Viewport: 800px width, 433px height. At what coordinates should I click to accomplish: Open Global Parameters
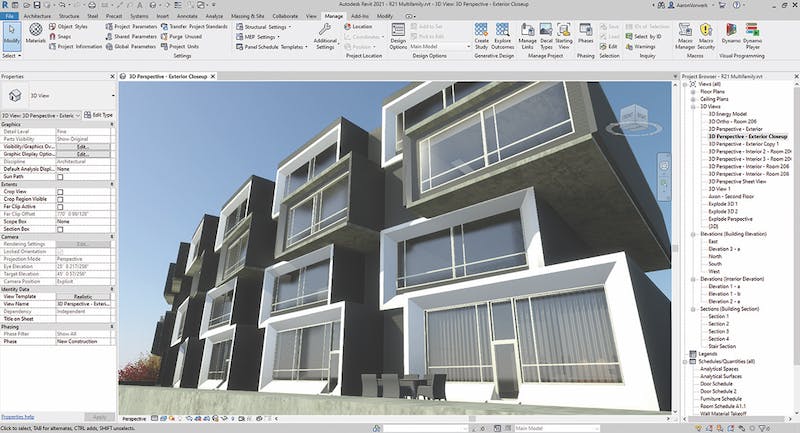pos(131,46)
